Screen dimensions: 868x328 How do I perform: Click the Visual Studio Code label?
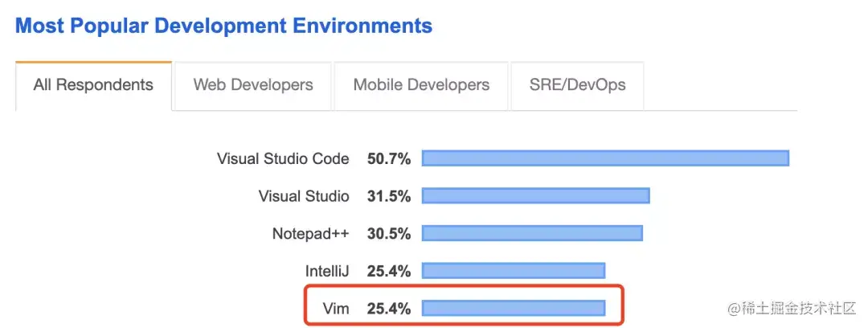click(283, 159)
